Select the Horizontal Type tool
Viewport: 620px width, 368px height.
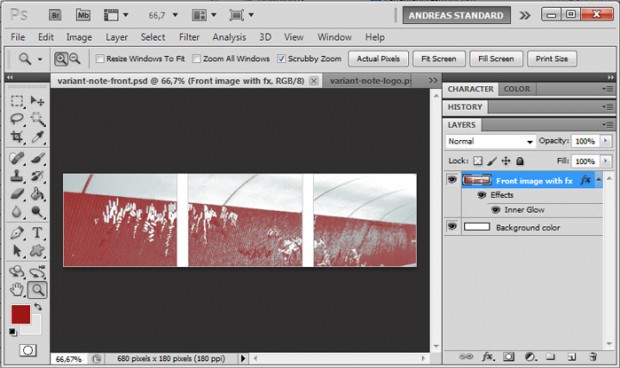[x=38, y=232]
